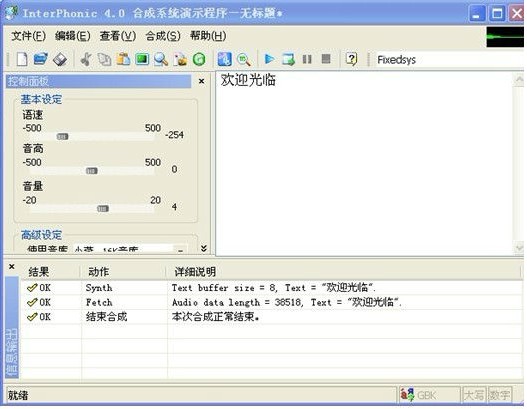Click the blue pinyin tagging icon
This screenshot has width=527, height=409.
225,59
